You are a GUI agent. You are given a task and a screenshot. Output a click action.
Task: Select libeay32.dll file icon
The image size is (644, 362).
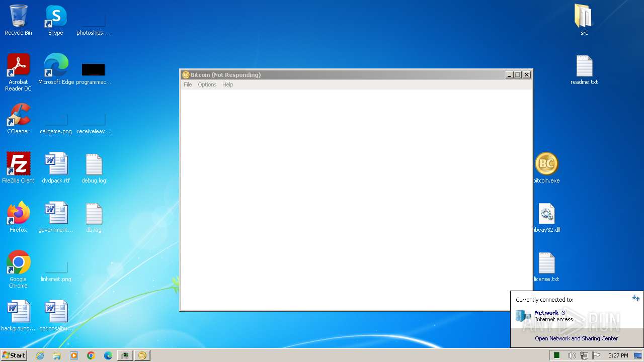[x=546, y=217]
